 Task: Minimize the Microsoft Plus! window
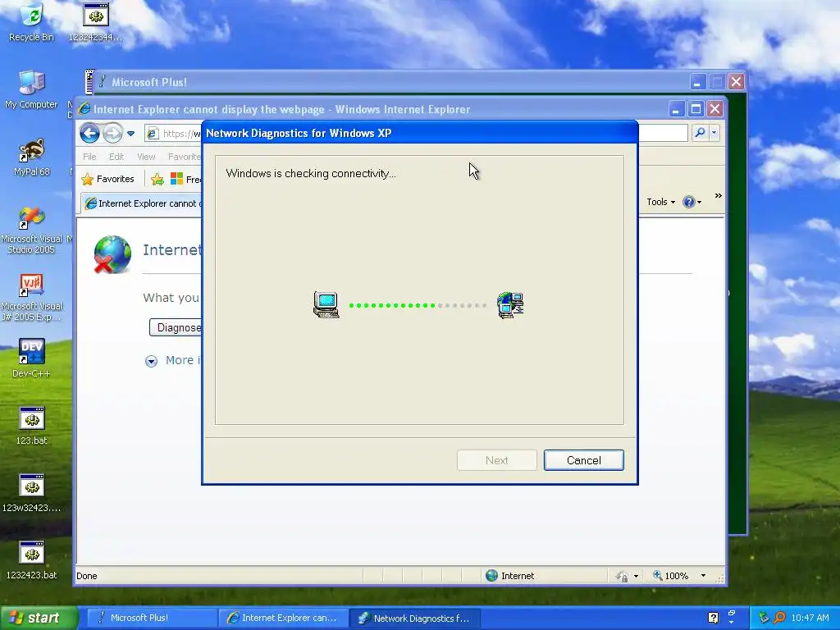(x=697, y=82)
